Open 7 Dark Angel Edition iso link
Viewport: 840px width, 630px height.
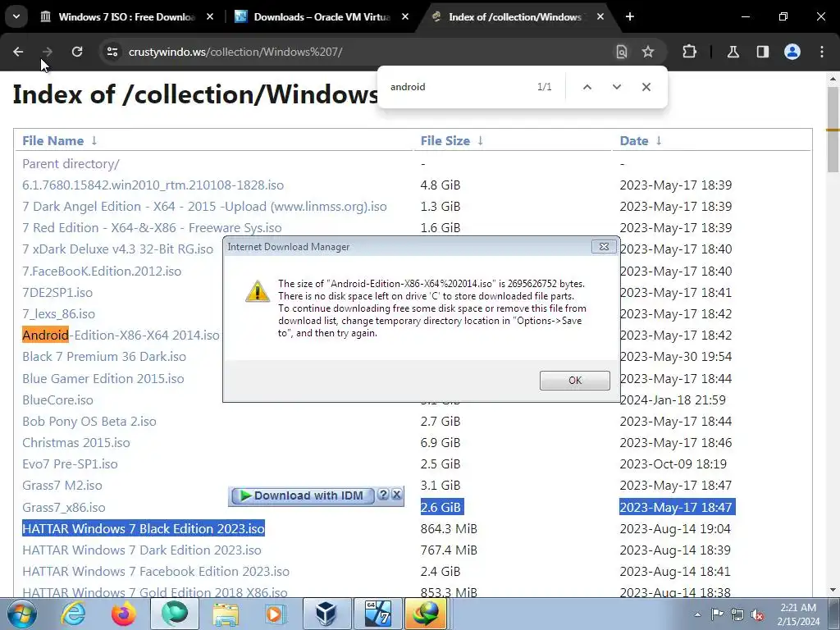(x=204, y=207)
